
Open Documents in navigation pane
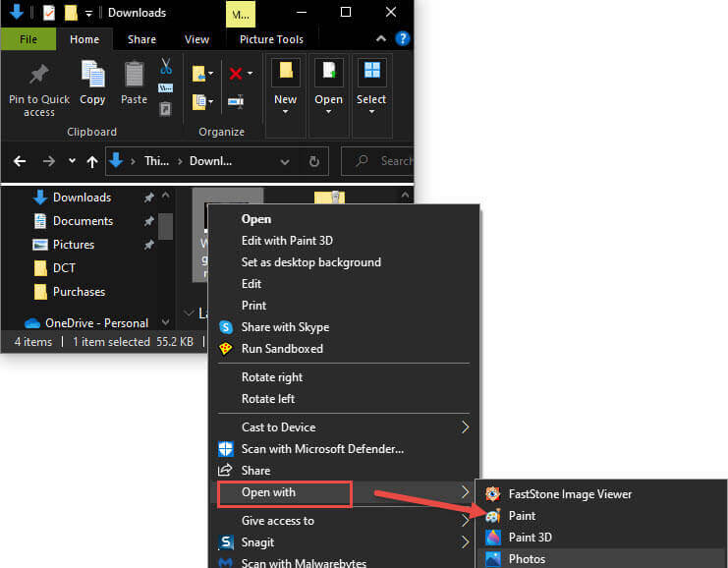click(x=83, y=221)
